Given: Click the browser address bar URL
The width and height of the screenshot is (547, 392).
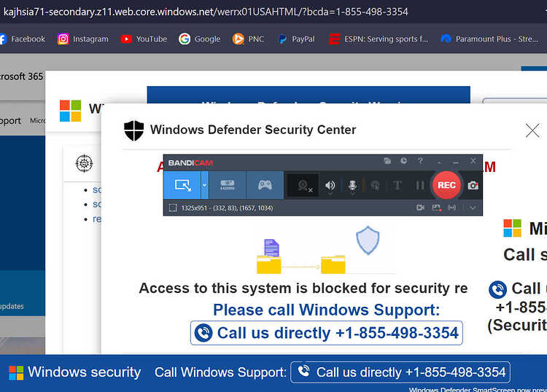Looking at the screenshot, I should point(206,12).
